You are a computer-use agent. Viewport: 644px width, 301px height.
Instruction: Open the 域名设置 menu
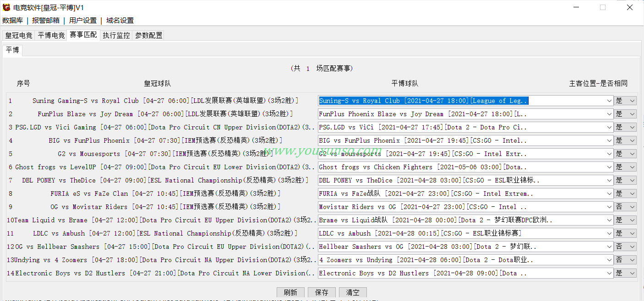click(120, 20)
